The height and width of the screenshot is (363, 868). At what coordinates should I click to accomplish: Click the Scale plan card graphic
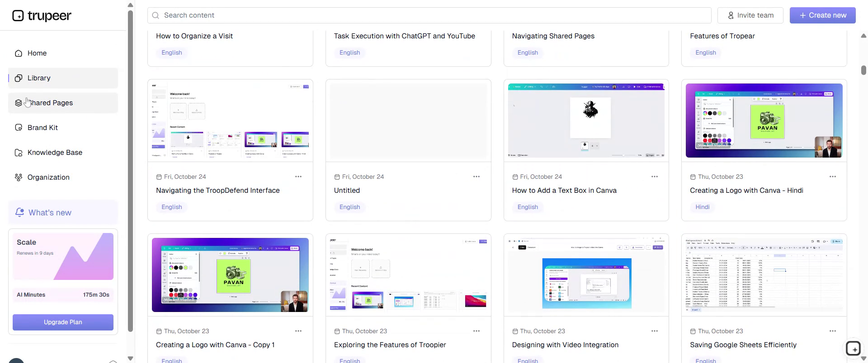click(x=63, y=256)
